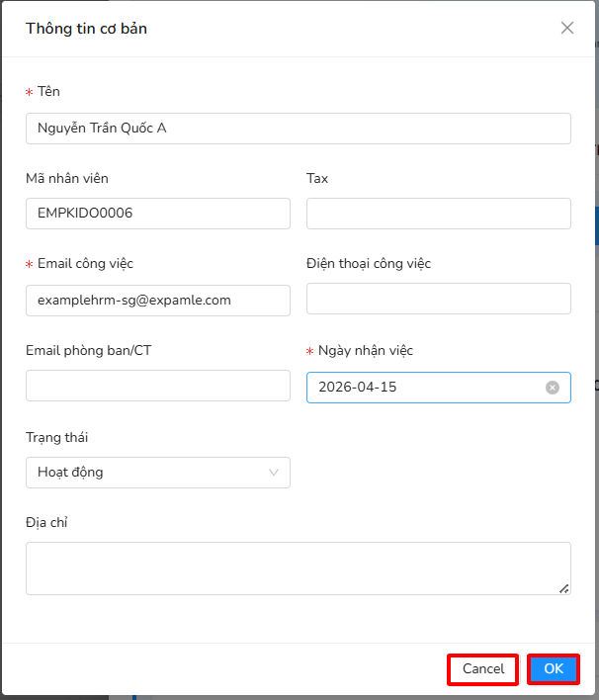This screenshot has height=700, width=599.
Task: Click the Điện thoại công việc label
Action: tap(369, 264)
